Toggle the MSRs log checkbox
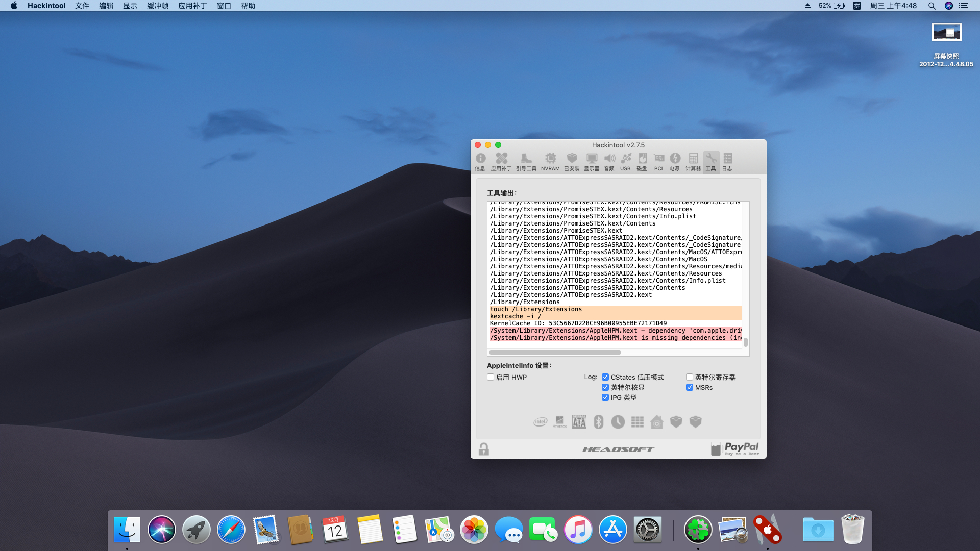Image resolution: width=980 pixels, height=551 pixels. [690, 387]
